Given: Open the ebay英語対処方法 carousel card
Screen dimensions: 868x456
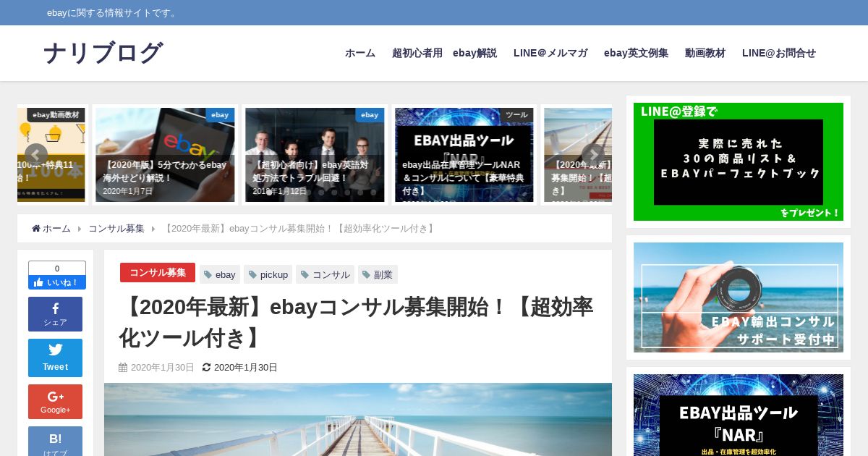Looking at the screenshot, I should pos(315,155).
